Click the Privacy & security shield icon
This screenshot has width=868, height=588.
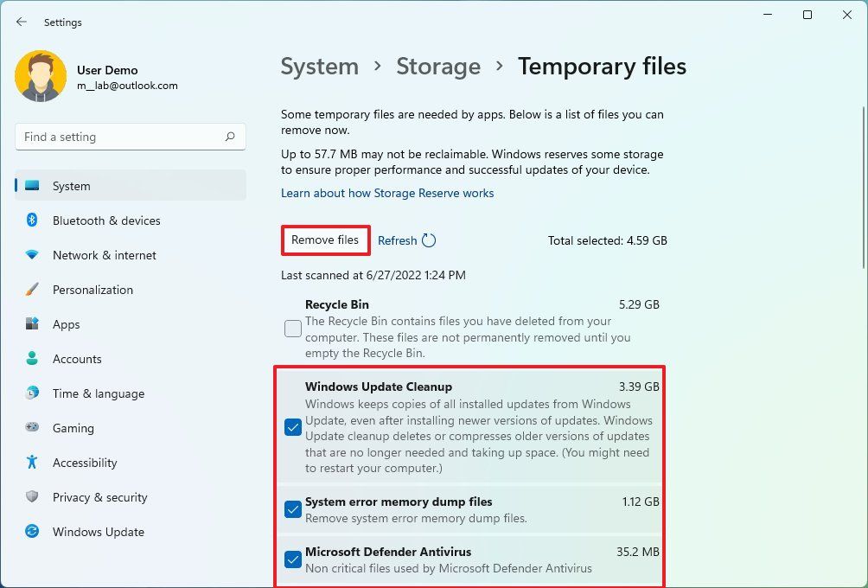pos(33,497)
